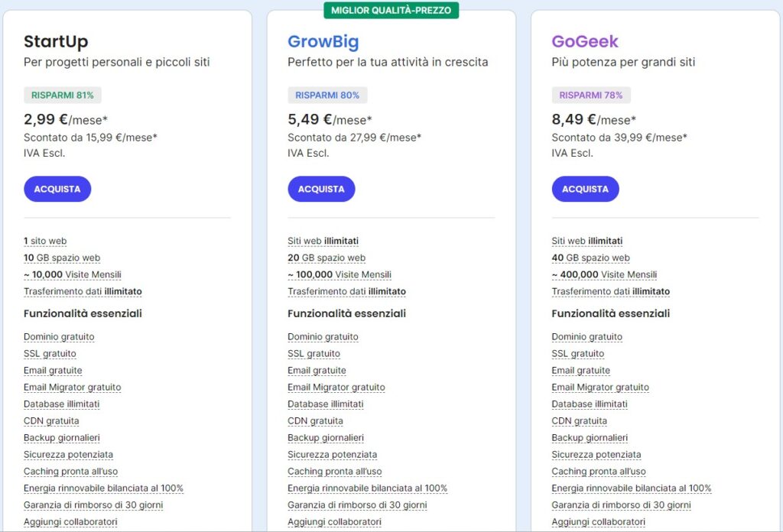
Task: Select the GrowBig plan heading
Action: pyautogui.click(x=323, y=41)
